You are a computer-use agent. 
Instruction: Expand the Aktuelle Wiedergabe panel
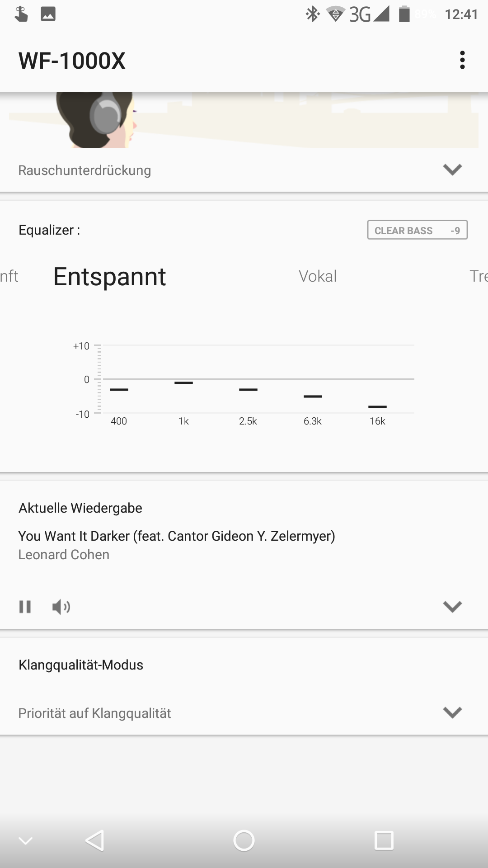(x=452, y=606)
